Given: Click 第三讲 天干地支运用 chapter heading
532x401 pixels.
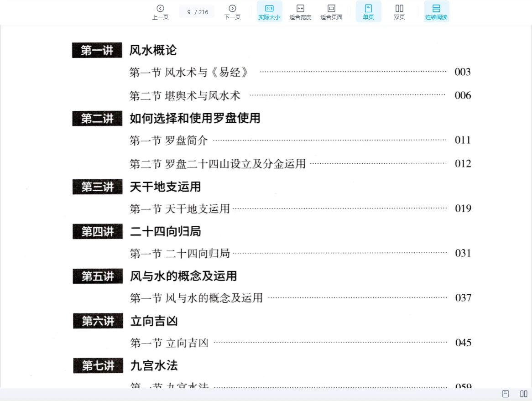Looking at the screenshot, I should (x=165, y=187).
